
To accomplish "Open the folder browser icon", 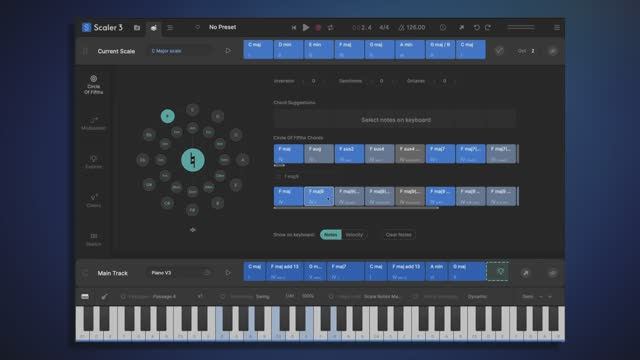I will click(137, 28).
